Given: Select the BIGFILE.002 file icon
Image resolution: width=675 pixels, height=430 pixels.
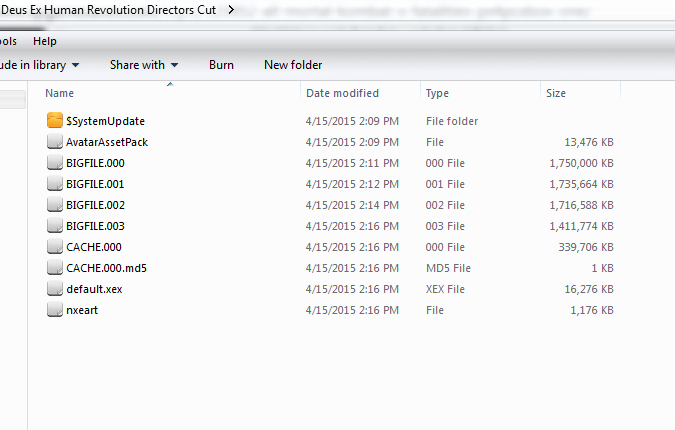Looking at the screenshot, I should (x=54, y=205).
